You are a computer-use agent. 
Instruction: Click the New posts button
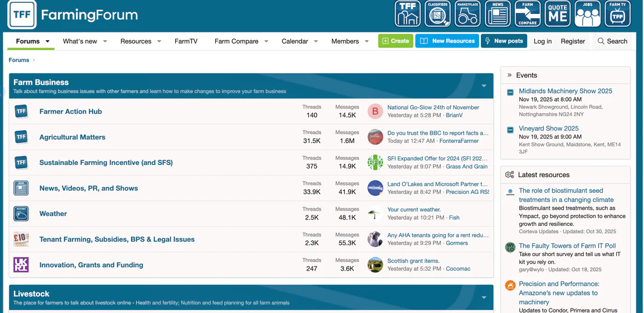504,41
